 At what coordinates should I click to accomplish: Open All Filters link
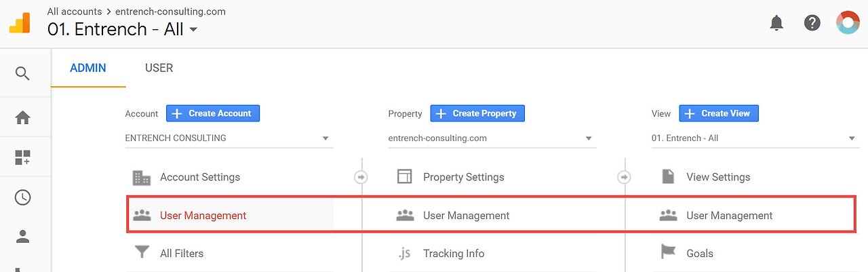point(182,254)
